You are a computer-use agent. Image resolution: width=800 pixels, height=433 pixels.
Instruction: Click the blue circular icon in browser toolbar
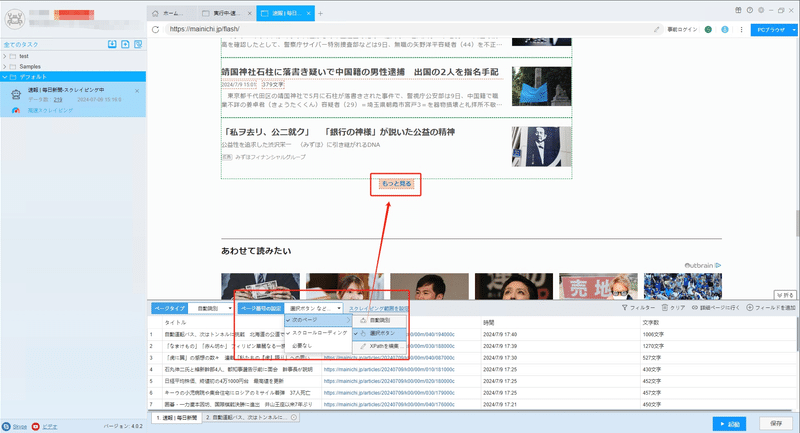(x=724, y=30)
